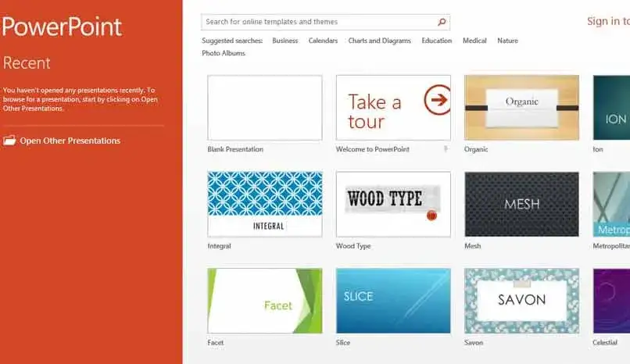Click the online templates search field

pos(320,22)
